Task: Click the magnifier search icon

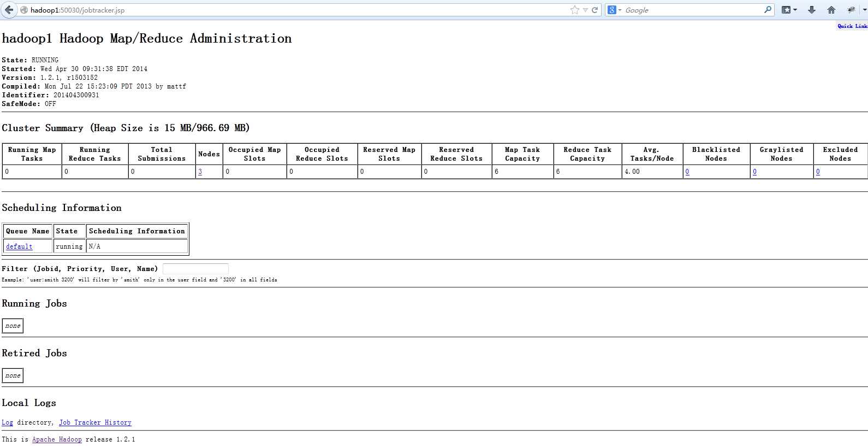Action: click(768, 9)
